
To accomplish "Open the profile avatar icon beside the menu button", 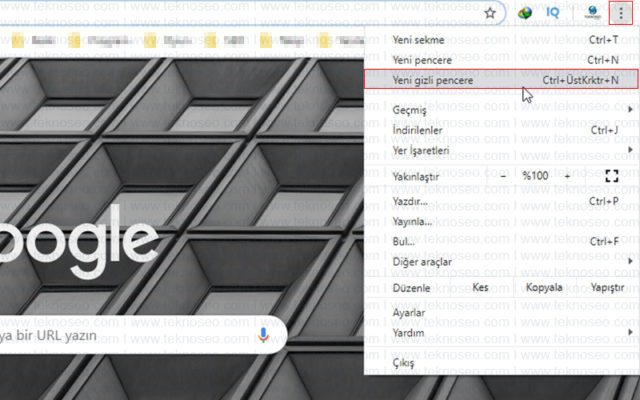I will (x=592, y=13).
